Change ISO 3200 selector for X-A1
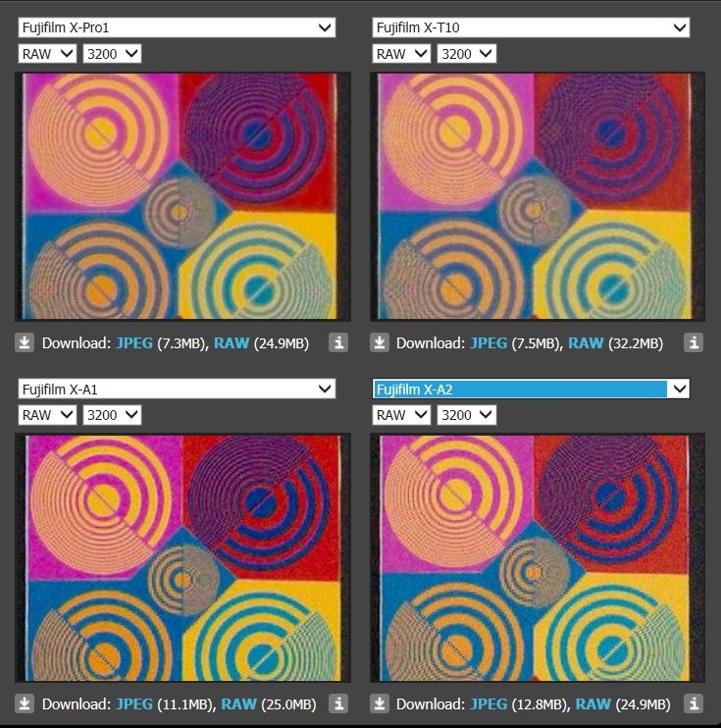Viewport: 721px width, 728px height. pyautogui.click(x=112, y=415)
